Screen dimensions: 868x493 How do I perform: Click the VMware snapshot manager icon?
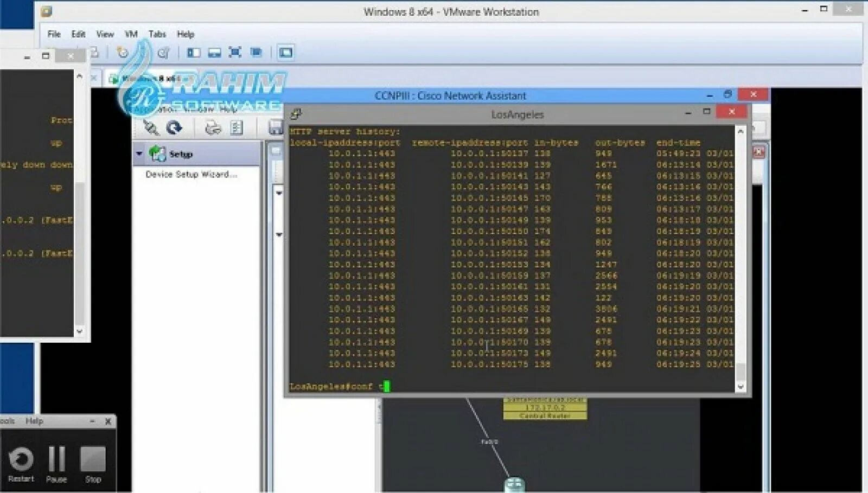click(x=163, y=53)
